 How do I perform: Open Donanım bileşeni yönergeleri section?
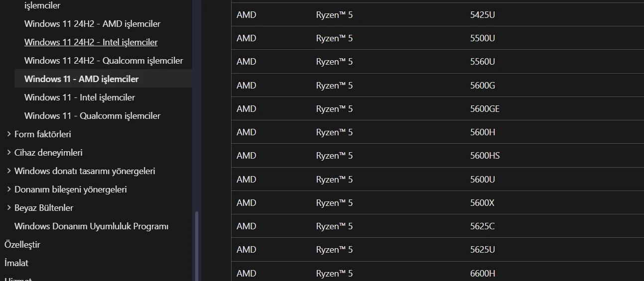click(71, 189)
